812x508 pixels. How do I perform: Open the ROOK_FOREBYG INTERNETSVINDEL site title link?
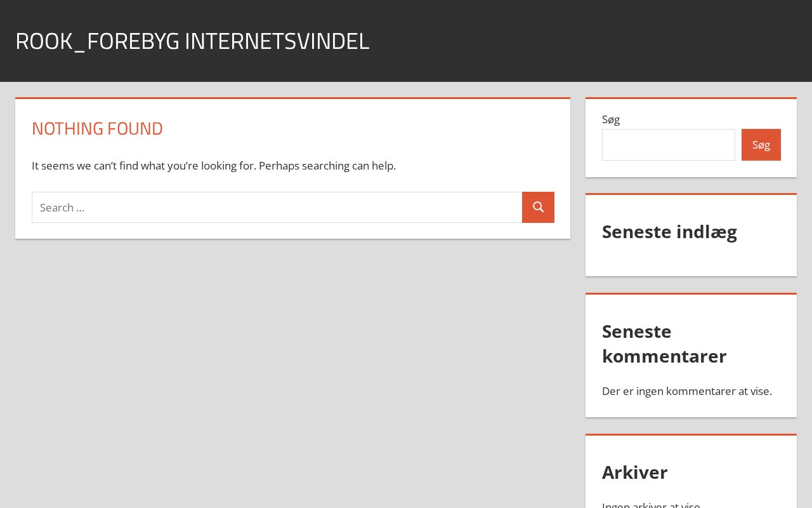[192, 41]
